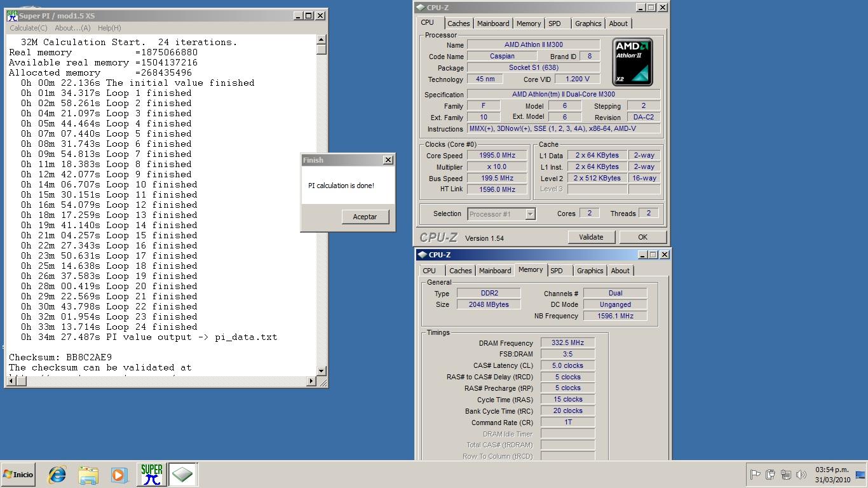Open the Help(H) menu in Super PI
Image resolution: width=868 pixels, height=488 pixels.
pos(109,28)
